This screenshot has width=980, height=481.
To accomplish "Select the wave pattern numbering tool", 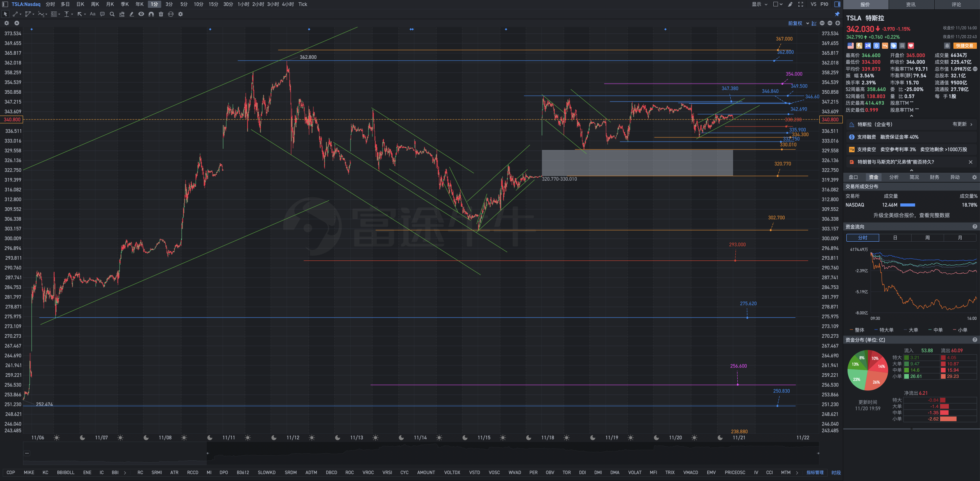I will pyautogui.click(x=41, y=14).
